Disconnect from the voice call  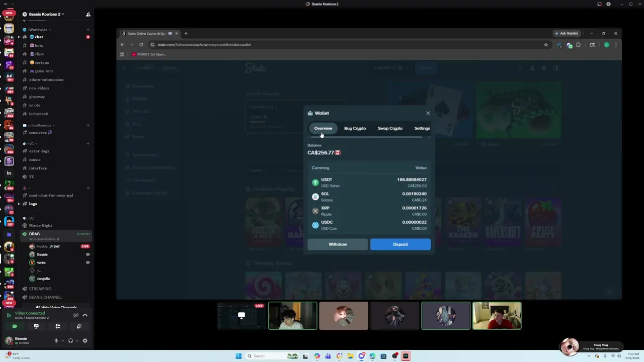(85, 315)
